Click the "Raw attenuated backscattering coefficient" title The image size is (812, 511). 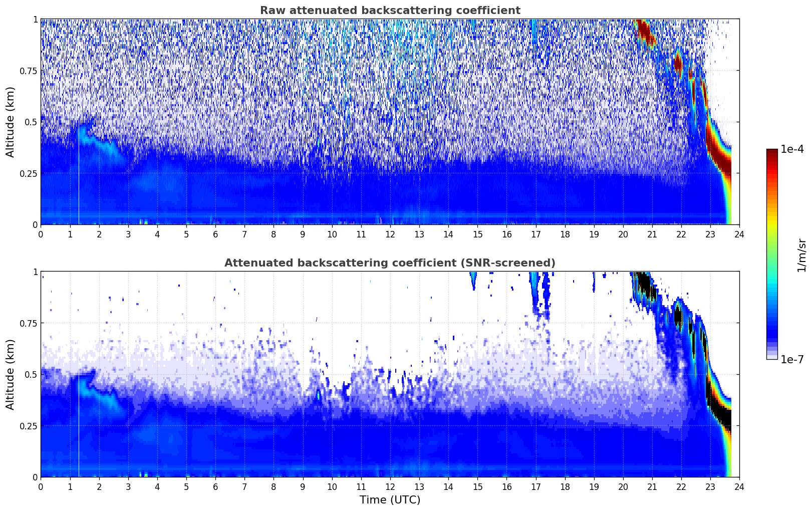pyautogui.click(x=390, y=11)
